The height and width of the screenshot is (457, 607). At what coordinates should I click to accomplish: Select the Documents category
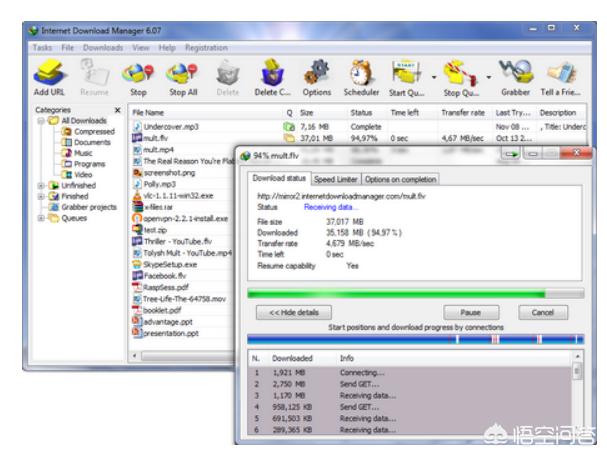(87, 142)
